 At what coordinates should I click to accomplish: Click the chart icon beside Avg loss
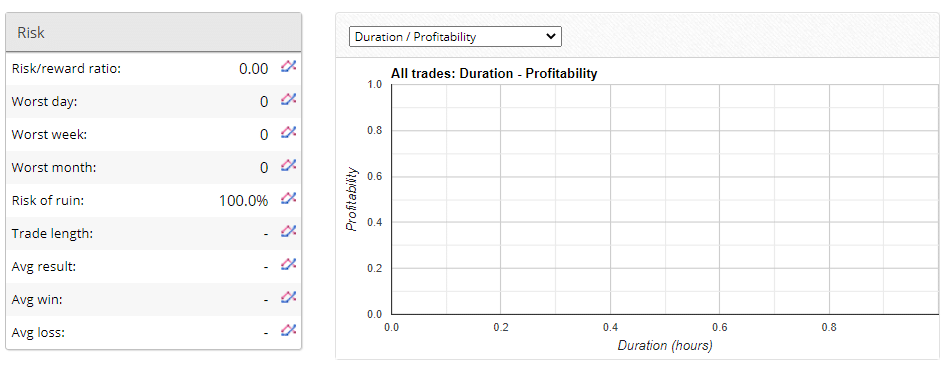pos(289,330)
